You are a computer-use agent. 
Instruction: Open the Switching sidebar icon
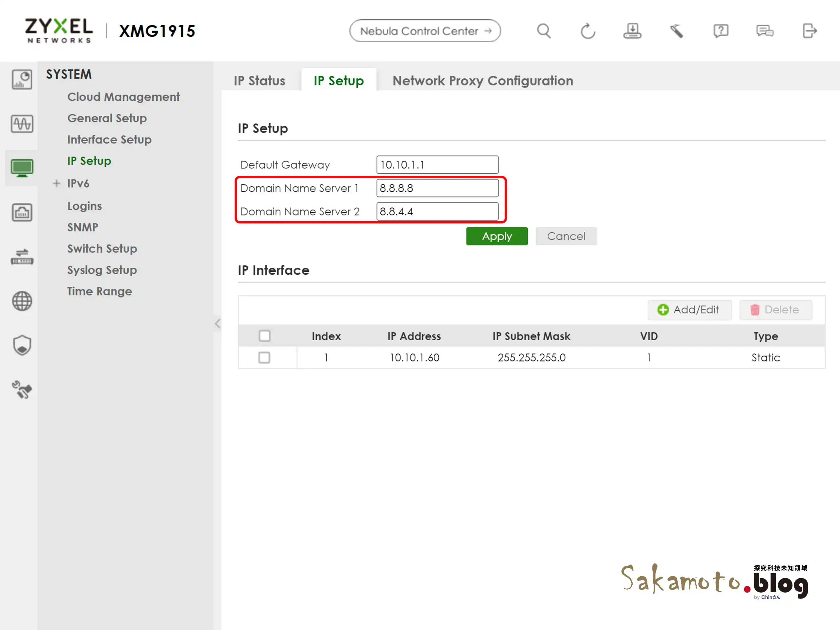tap(22, 257)
